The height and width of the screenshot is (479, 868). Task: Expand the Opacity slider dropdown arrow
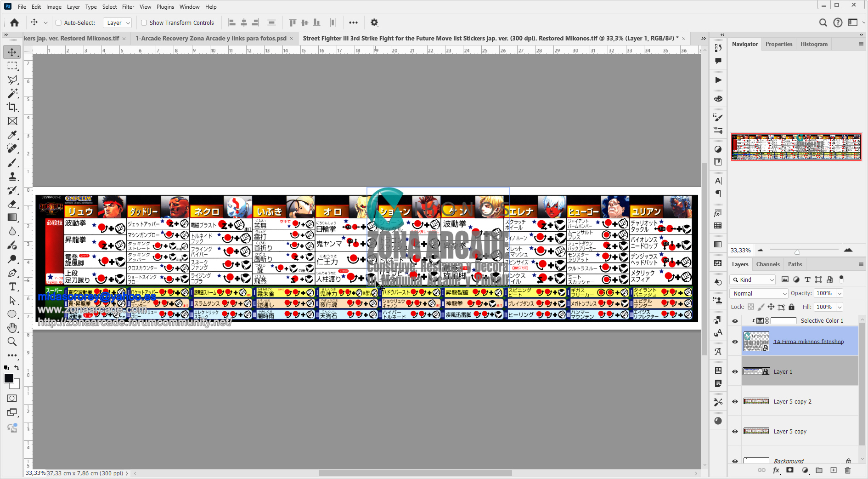(x=840, y=293)
